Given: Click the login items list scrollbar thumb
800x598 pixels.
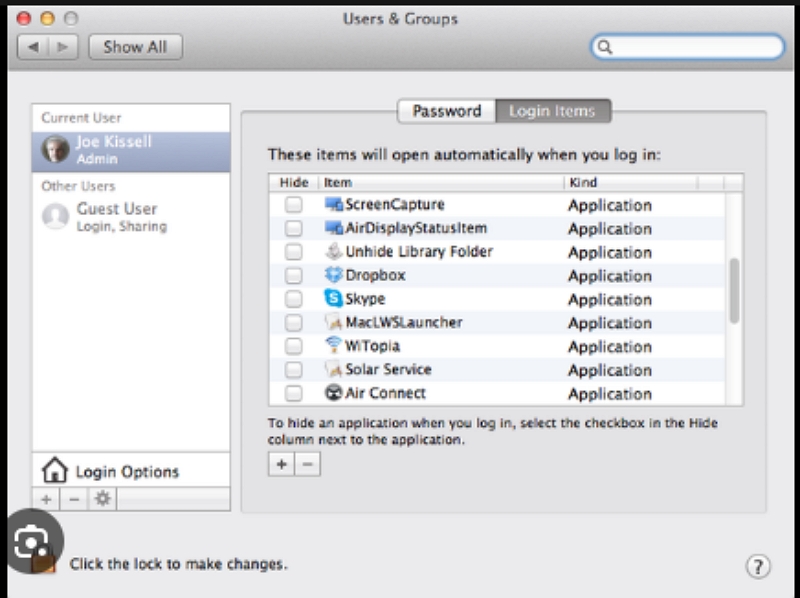Looking at the screenshot, I should [x=734, y=291].
